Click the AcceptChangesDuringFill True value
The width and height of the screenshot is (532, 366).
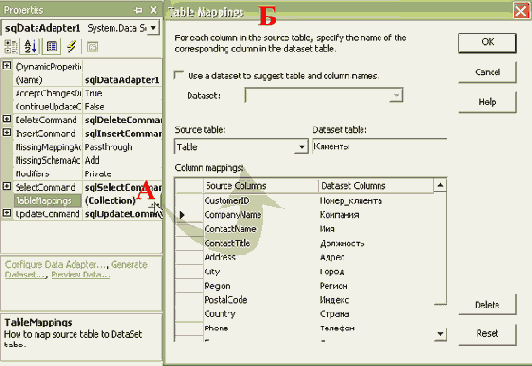pos(94,93)
